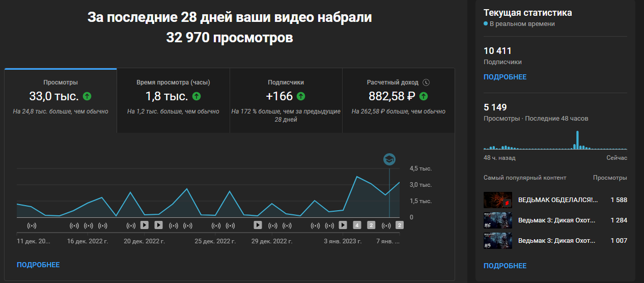Click the clock icon beside Расчетный доход

(426, 82)
